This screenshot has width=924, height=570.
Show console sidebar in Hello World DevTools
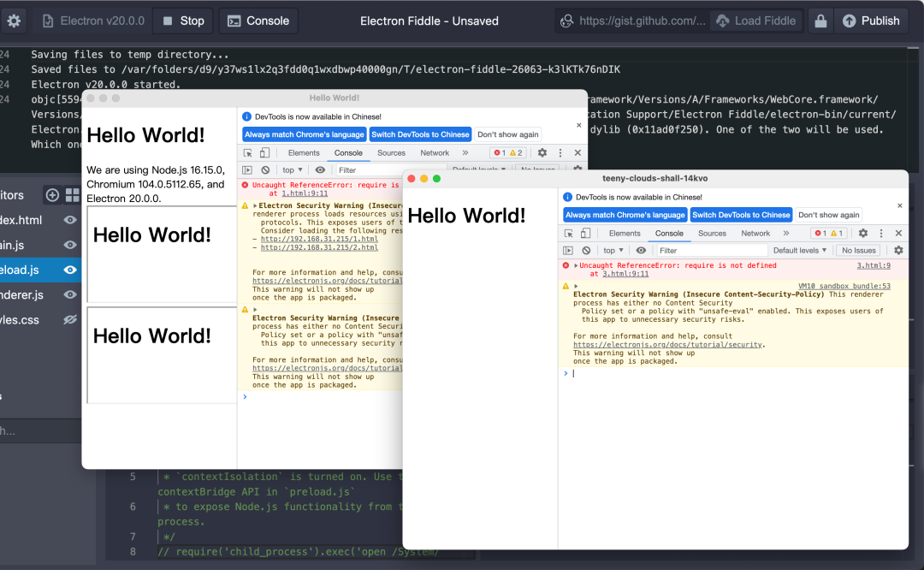tap(247, 169)
